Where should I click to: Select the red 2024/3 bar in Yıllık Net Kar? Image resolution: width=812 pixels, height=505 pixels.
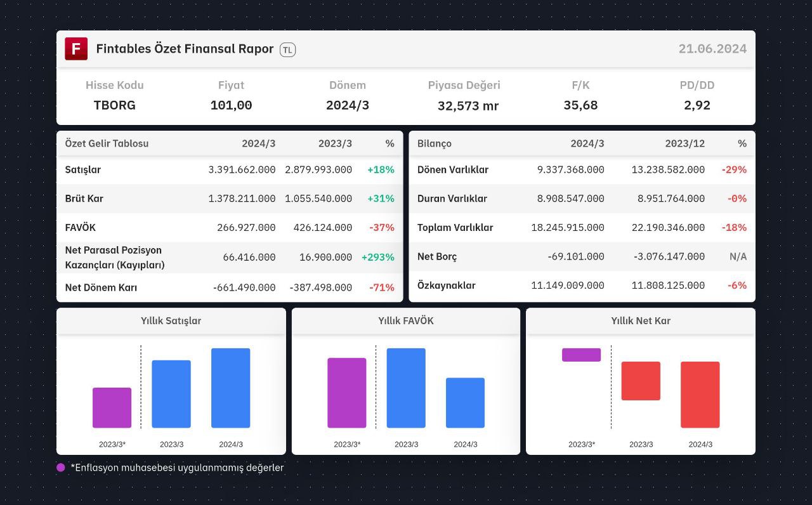point(700,395)
